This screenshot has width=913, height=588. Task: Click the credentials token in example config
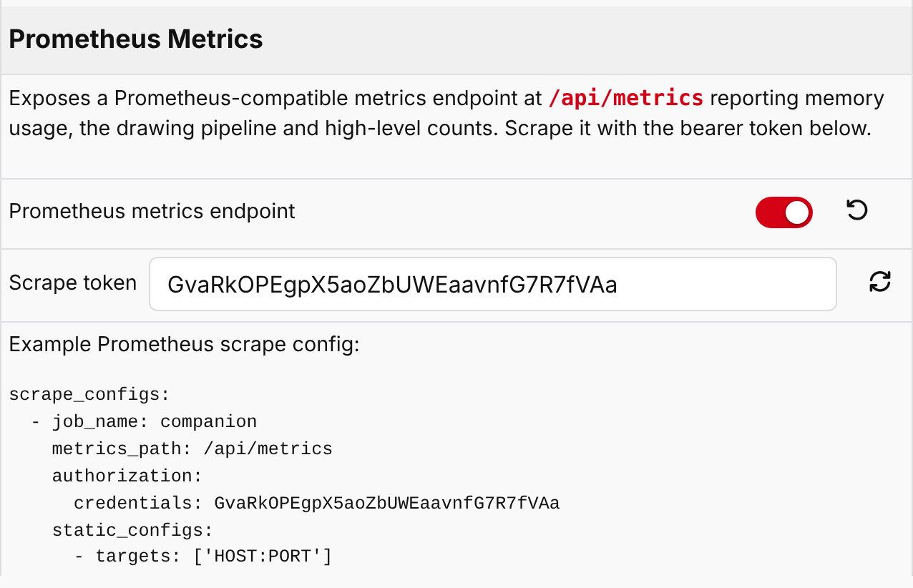coord(387,504)
